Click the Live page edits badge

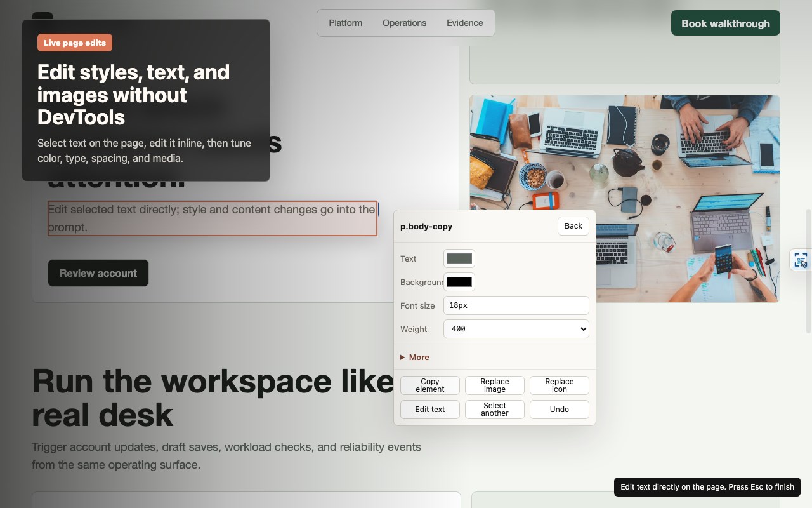[x=75, y=43]
